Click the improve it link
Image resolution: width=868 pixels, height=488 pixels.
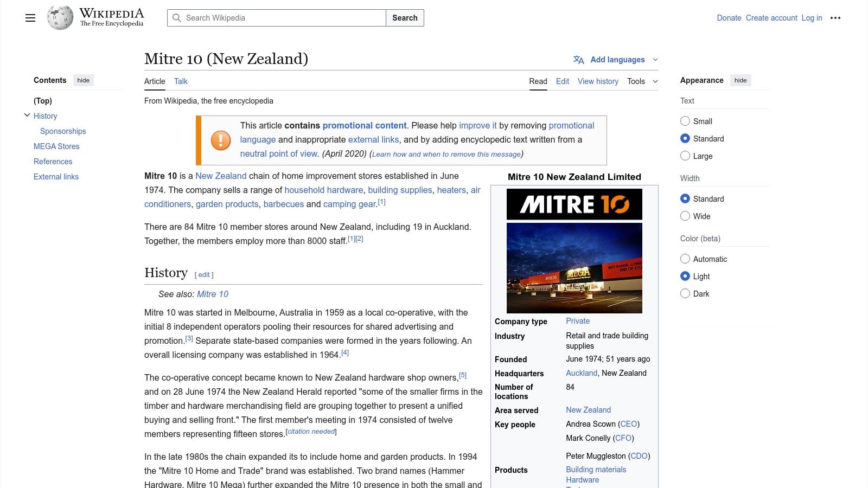(478, 125)
